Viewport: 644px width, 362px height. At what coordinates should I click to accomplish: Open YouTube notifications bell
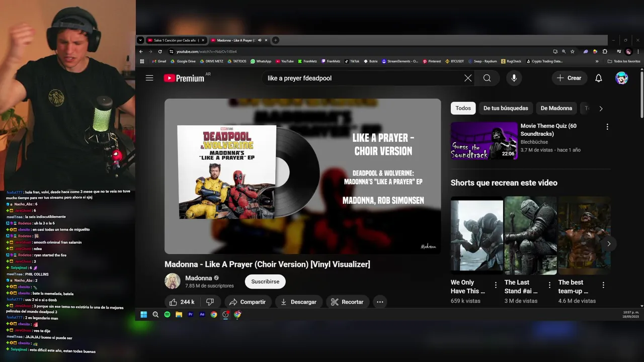tap(599, 78)
